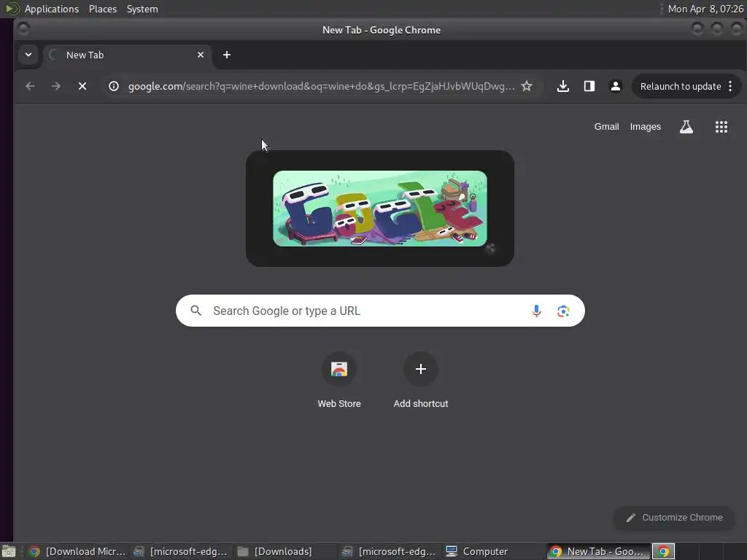Switch to New Tab - Goo... taskbar window
747x560 pixels.
click(x=598, y=551)
